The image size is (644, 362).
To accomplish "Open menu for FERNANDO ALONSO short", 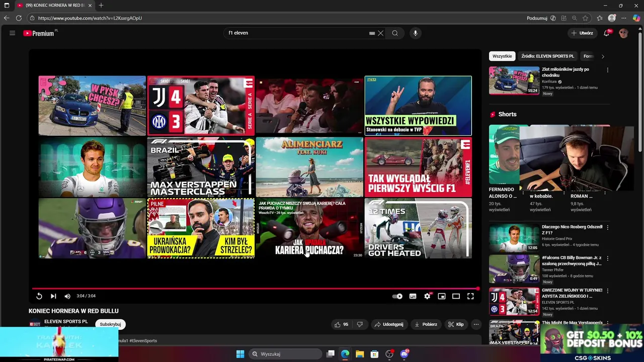I will [x=523, y=193].
